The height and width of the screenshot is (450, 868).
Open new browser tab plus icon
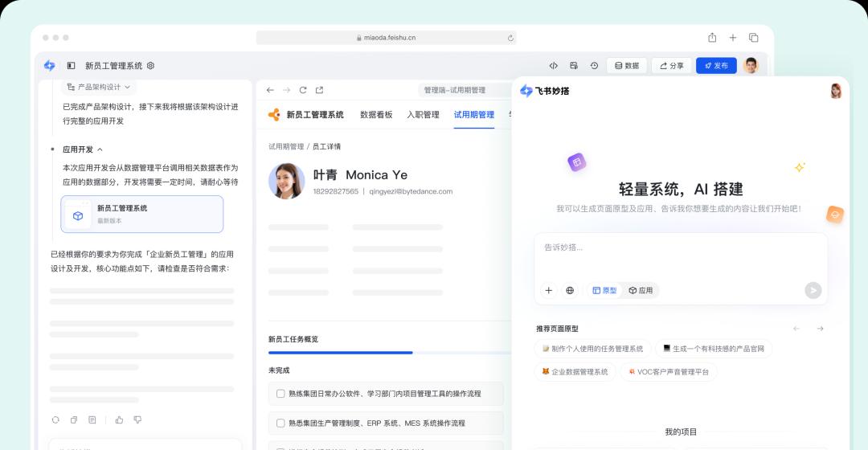(732, 38)
